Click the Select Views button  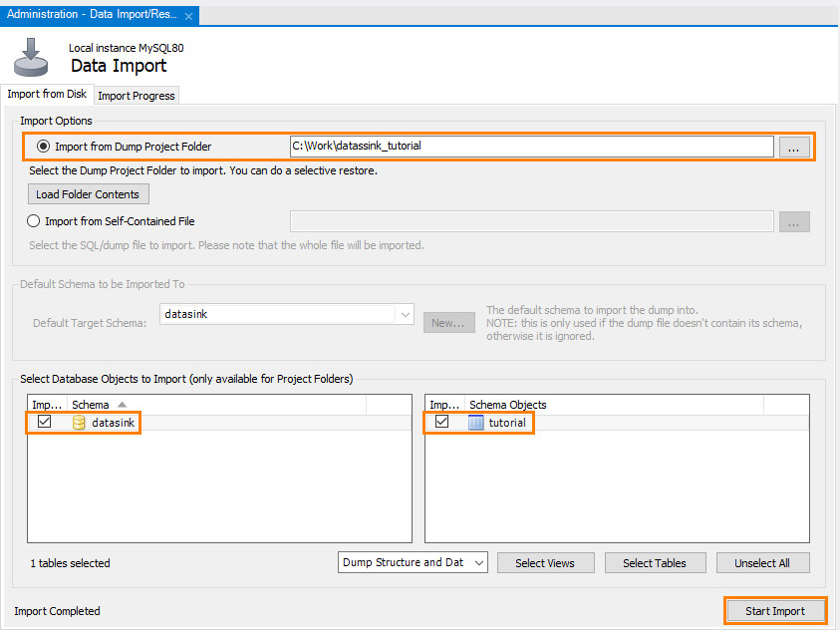tap(545, 562)
